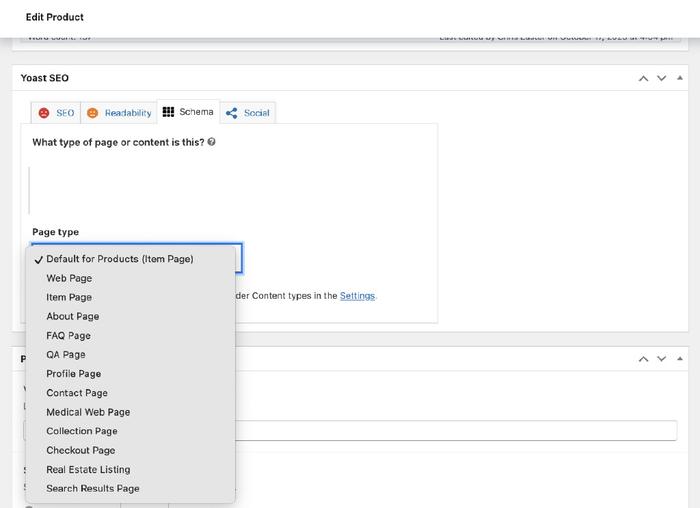
Task: Click the Schema grid icon
Action: [168, 112]
